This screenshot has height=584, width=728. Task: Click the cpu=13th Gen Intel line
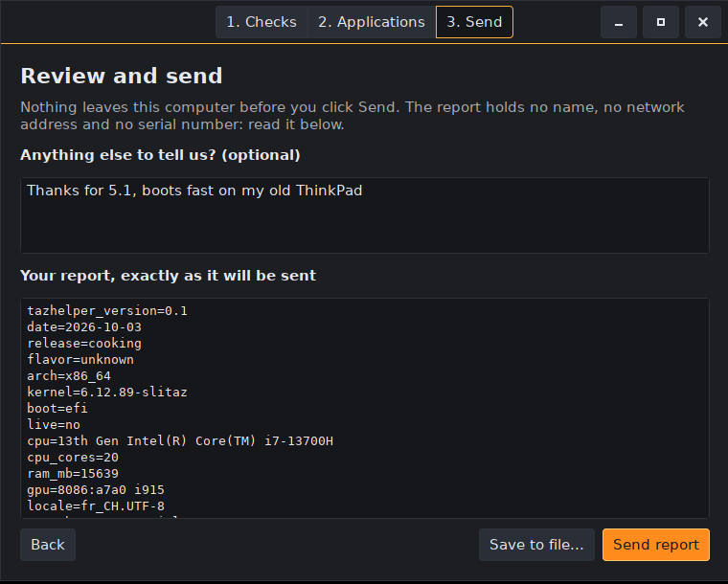point(180,440)
